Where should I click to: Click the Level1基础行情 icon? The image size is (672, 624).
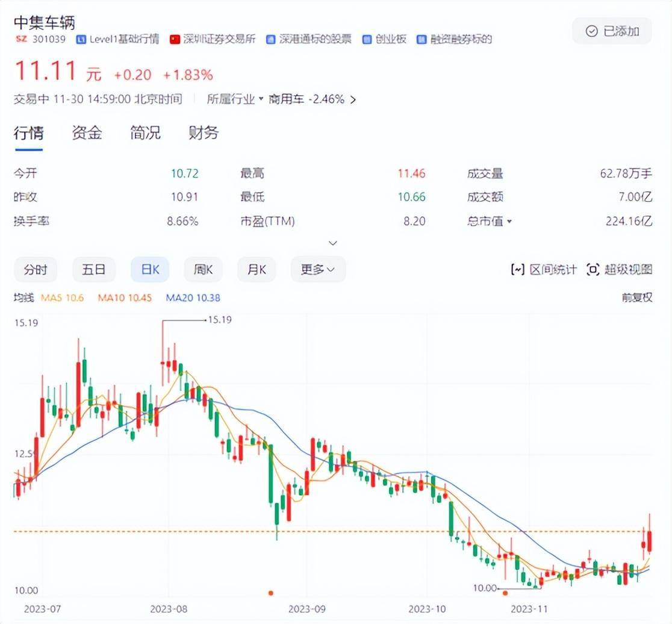tap(81, 39)
